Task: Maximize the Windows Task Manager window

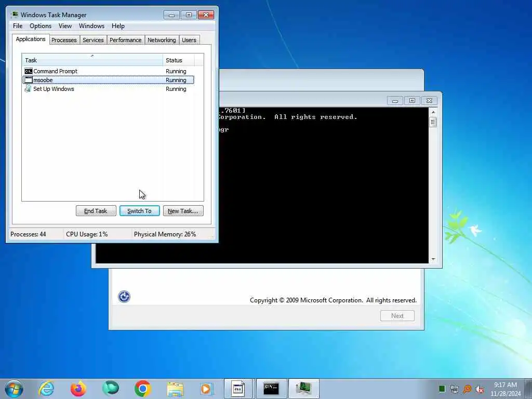Action: [x=189, y=15]
